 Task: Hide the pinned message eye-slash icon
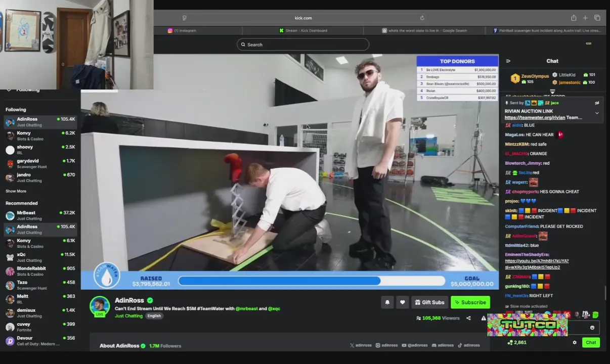(x=597, y=103)
